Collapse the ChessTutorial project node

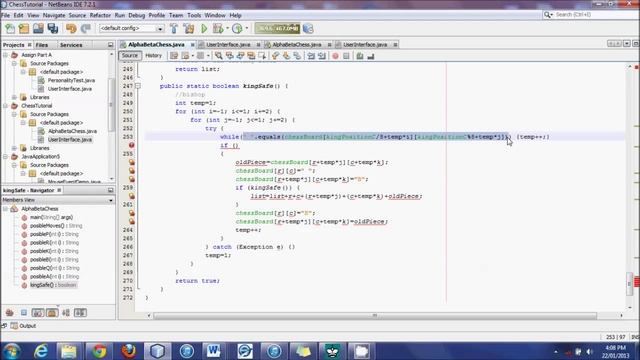pyautogui.click(x=6, y=106)
